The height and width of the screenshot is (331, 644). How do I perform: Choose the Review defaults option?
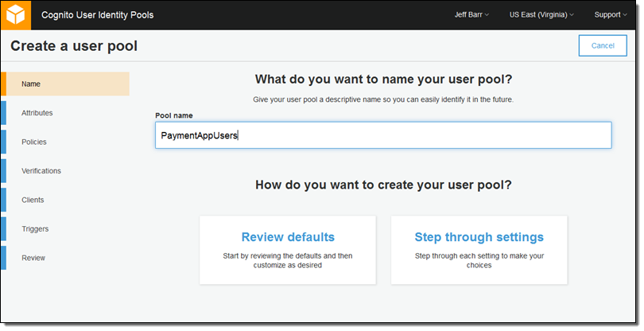287,237
